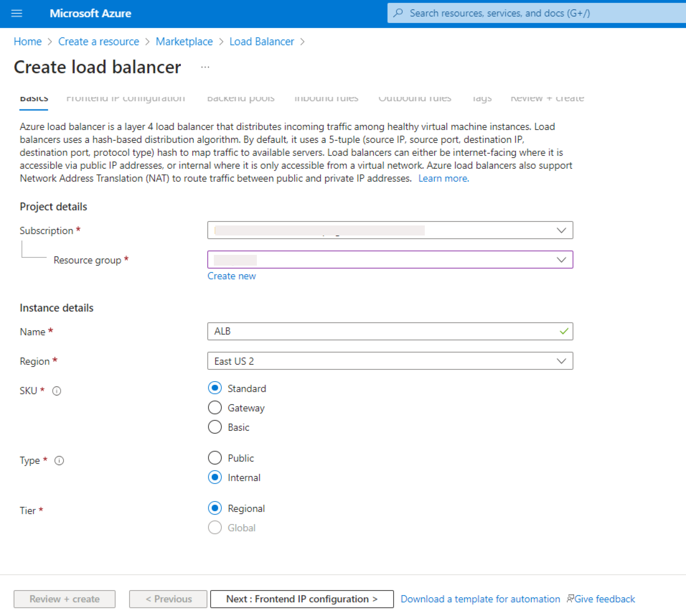Image resolution: width=686 pixels, height=616 pixels.
Task: Go to Home breadcrumb
Action: pos(28,42)
